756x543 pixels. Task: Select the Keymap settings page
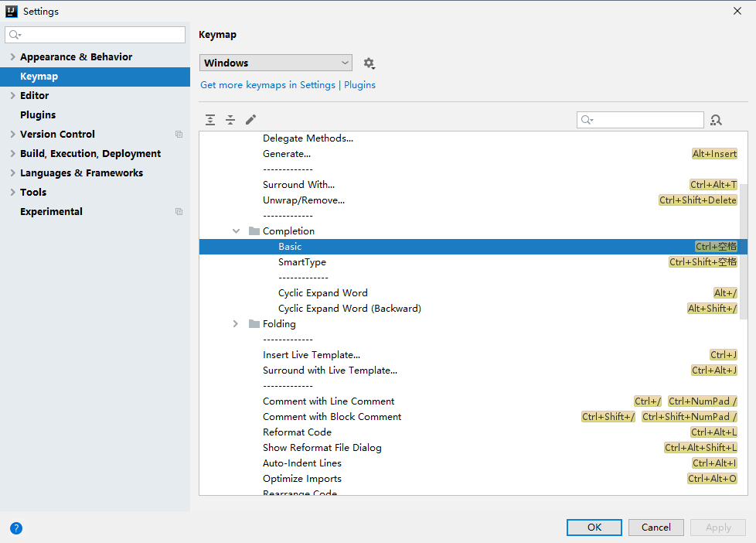pos(95,77)
